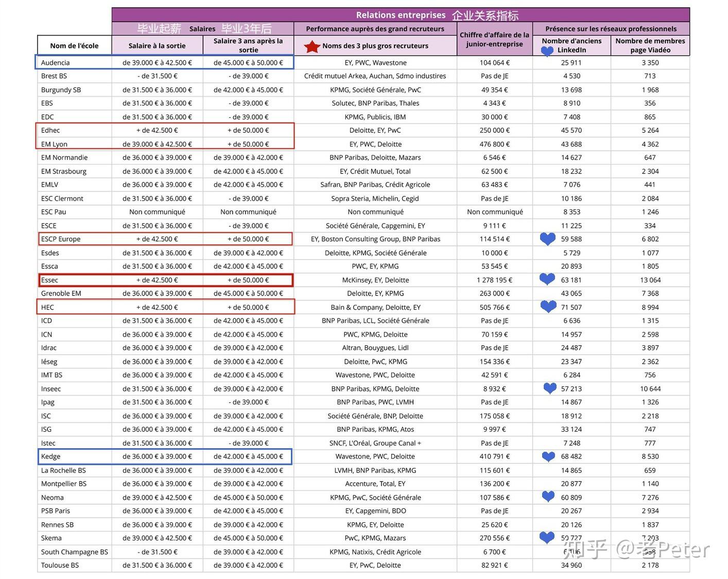This screenshot has width=728, height=579.
Task: Select the "McKinsey, EY, Deloitte" recruiters cell
Action: [x=375, y=280]
